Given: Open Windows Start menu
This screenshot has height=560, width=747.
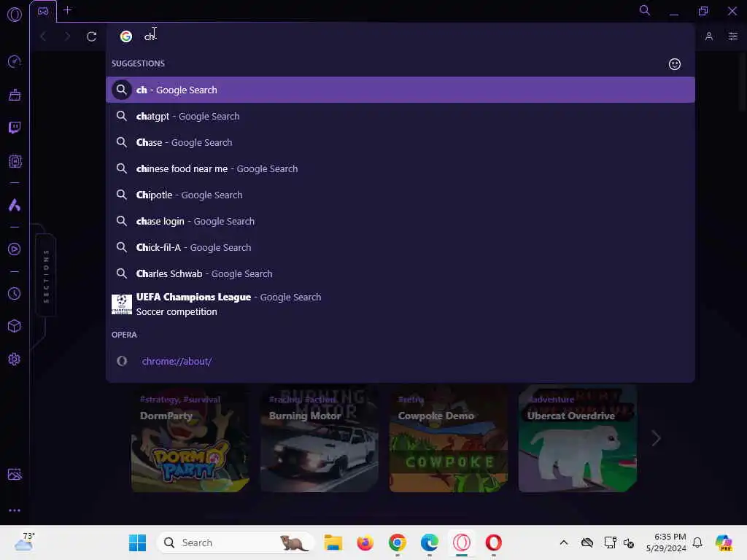Looking at the screenshot, I should pyautogui.click(x=137, y=542).
